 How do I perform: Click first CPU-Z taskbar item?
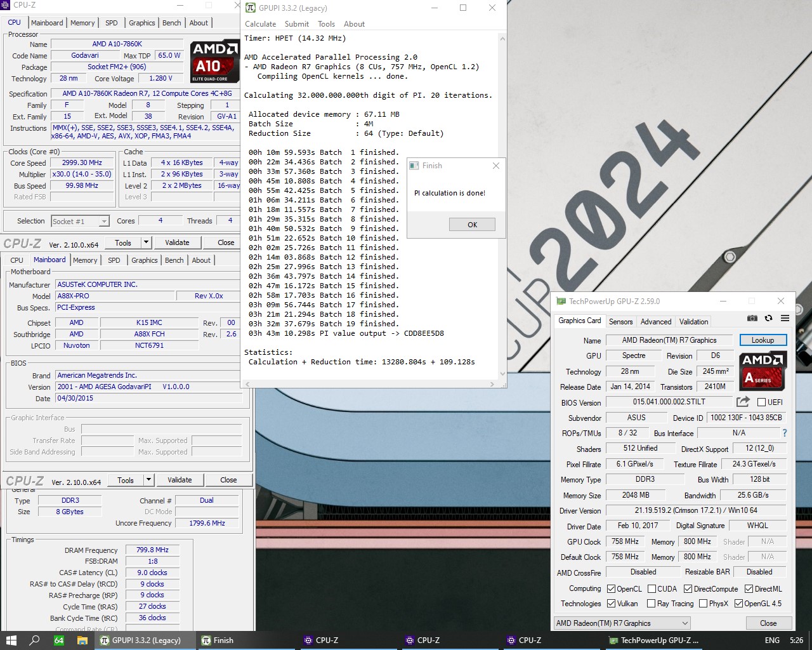click(x=348, y=640)
